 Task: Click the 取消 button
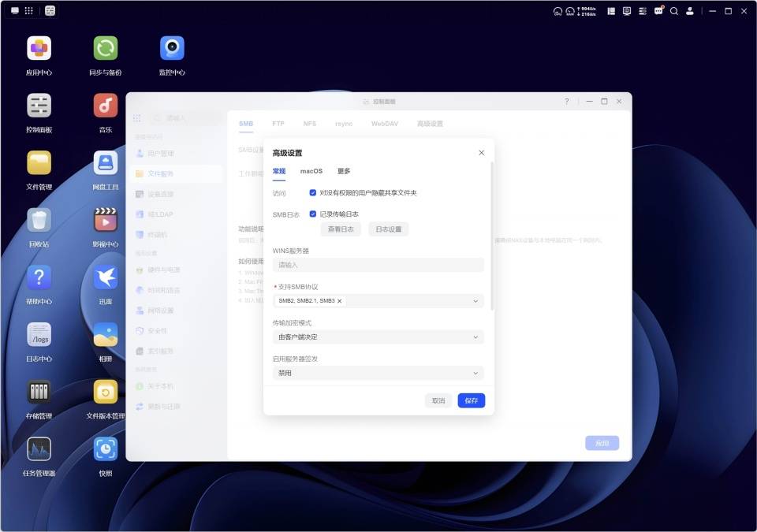point(438,400)
